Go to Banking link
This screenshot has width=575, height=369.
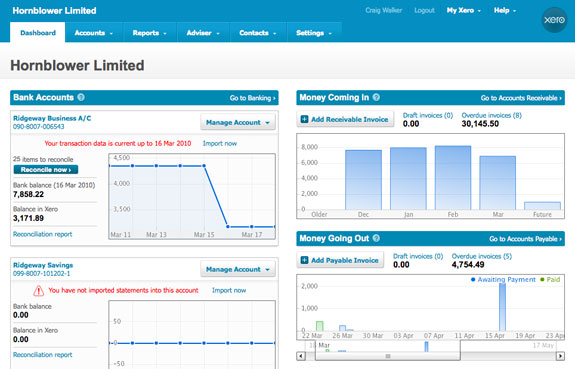click(252, 98)
